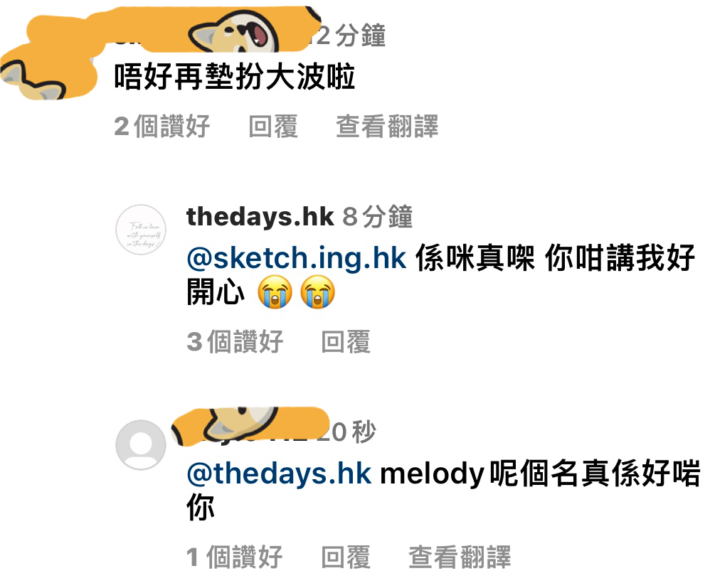Open the gray default avatar profile
Viewport: 710px width, 588px height.
point(141,445)
